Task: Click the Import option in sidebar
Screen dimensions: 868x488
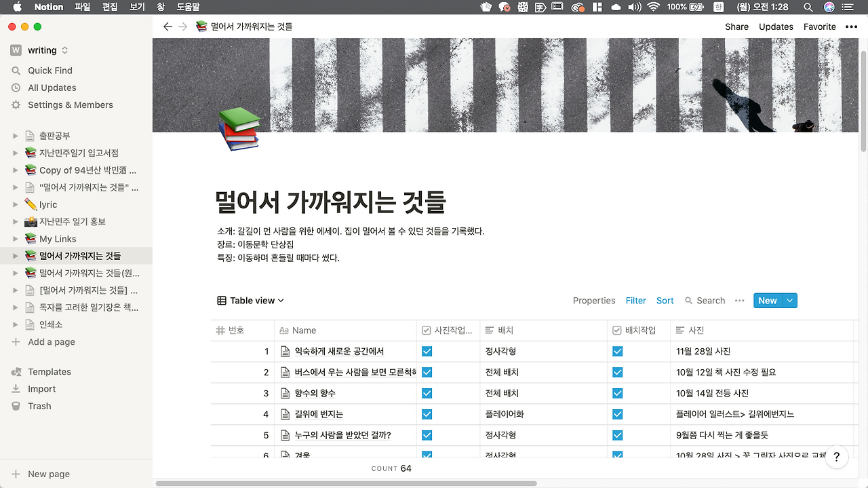Action: point(41,388)
